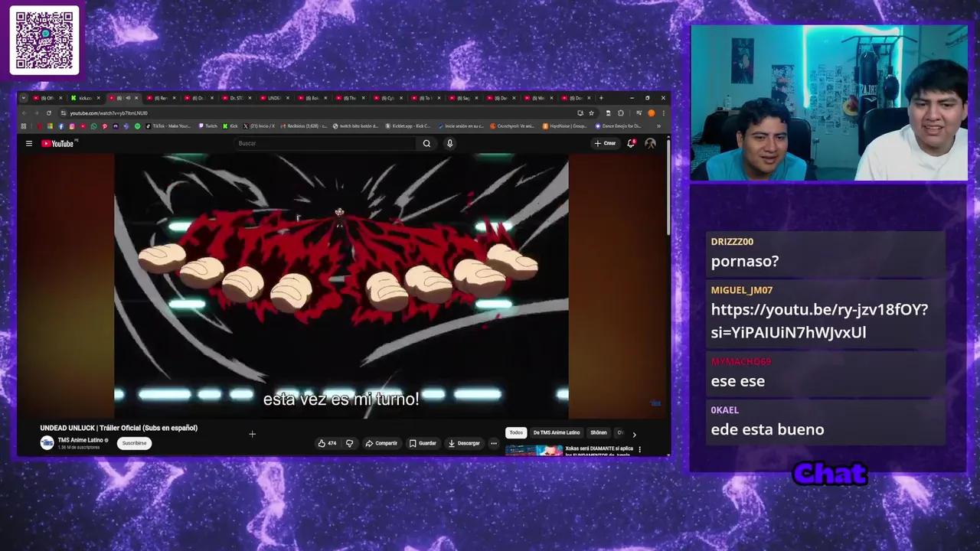
Task: Click the browser address bar URL
Action: [x=109, y=113]
